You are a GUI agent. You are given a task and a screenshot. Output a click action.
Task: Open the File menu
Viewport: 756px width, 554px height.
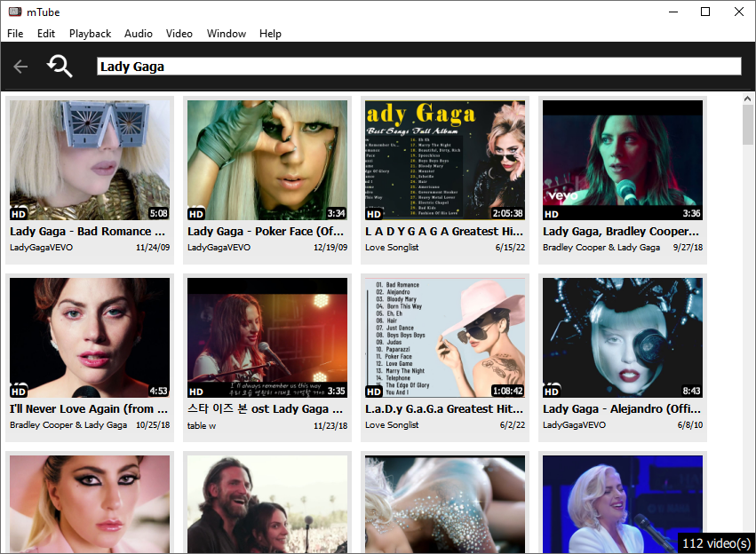pos(15,34)
